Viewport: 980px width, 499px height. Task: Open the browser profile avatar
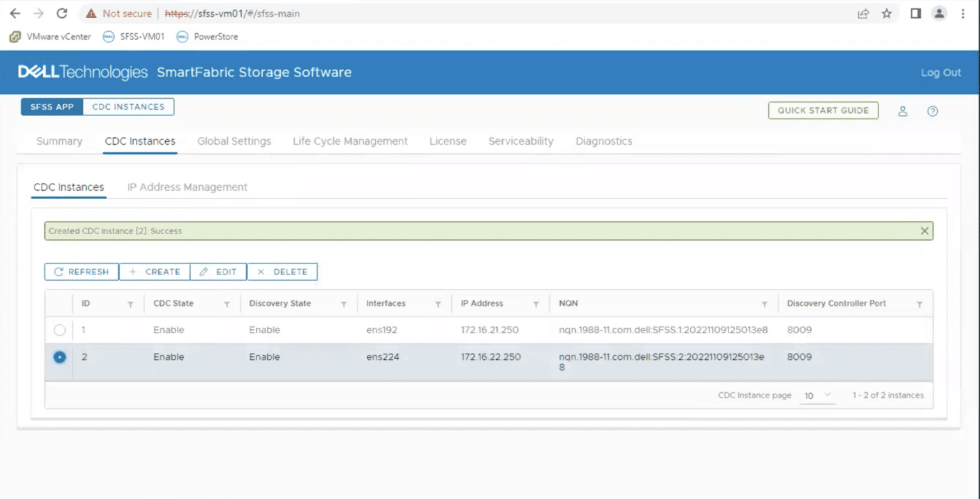[x=939, y=13]
